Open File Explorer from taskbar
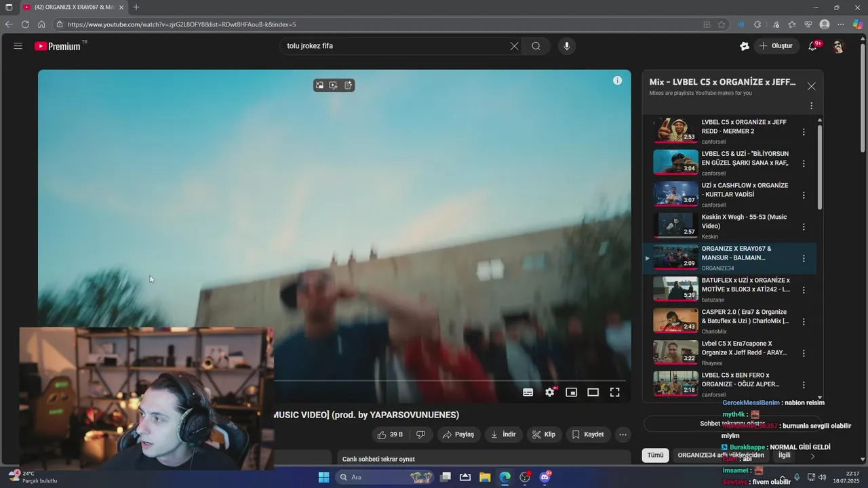The image size is (868, 488). pyautogui.click(x=485, y=477)
